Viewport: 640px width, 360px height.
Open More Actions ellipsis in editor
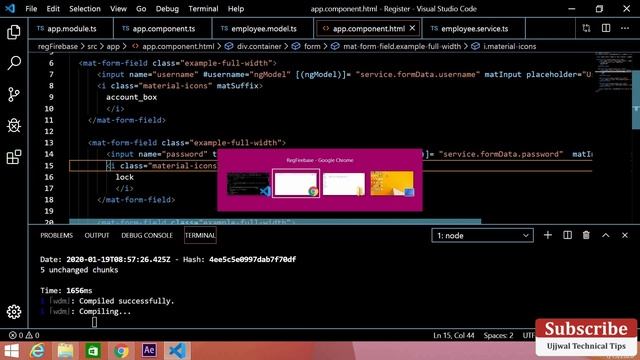(625, 28)
